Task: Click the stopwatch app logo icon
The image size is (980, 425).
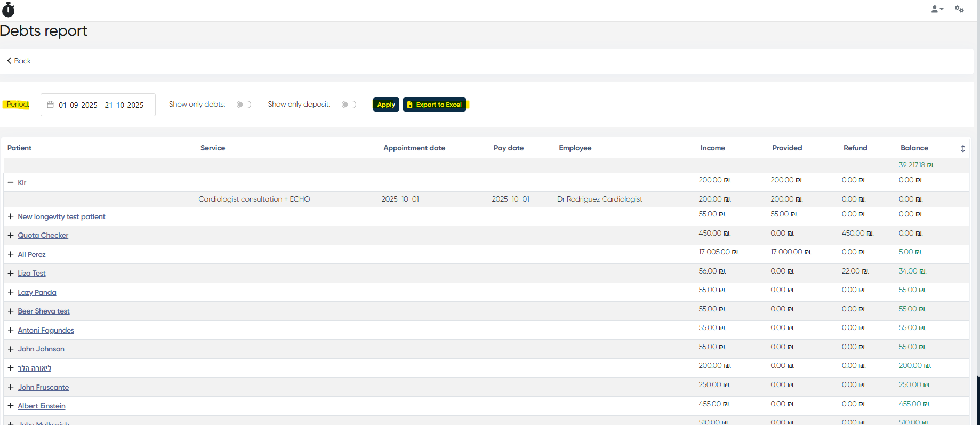Action: (9, 10)
